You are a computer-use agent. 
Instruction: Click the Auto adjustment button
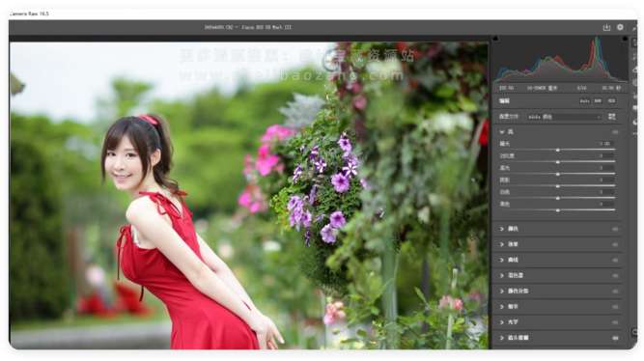pyautogui.click(x=584, y=101)
